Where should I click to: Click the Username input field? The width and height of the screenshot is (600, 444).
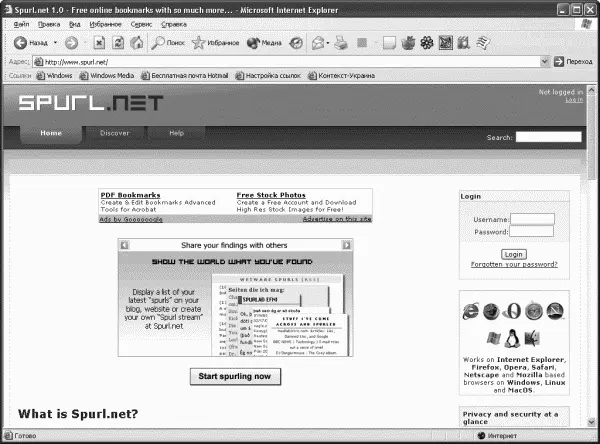pyautogui.click(x=532, y=219)
